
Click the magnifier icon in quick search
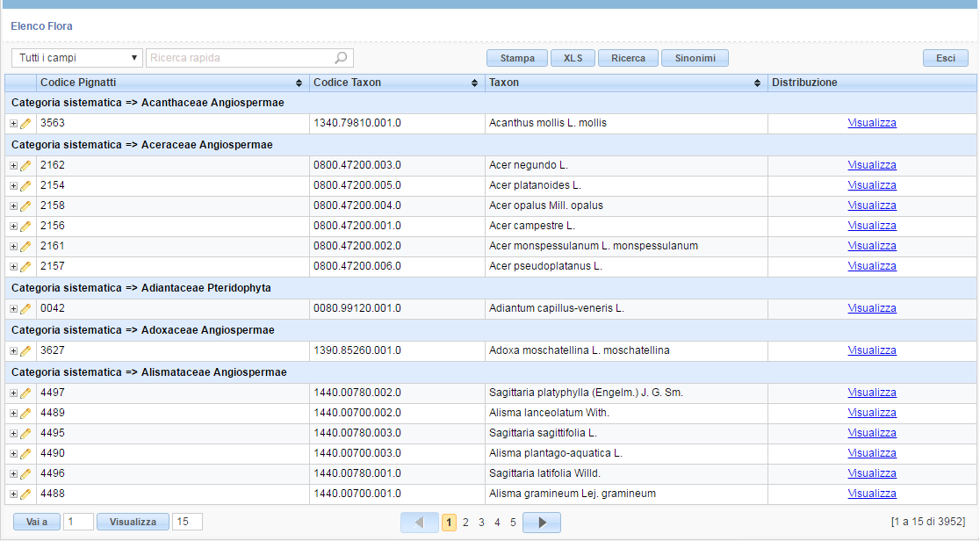click(341, 58)
